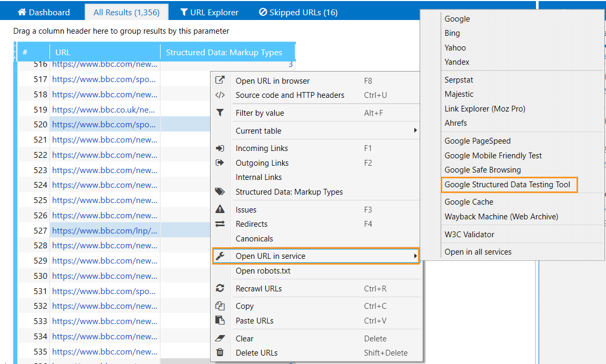This screenshot has width=606, height=364.
Task: Choose Google Mobile Friendly Test
Action: [493, 156]
